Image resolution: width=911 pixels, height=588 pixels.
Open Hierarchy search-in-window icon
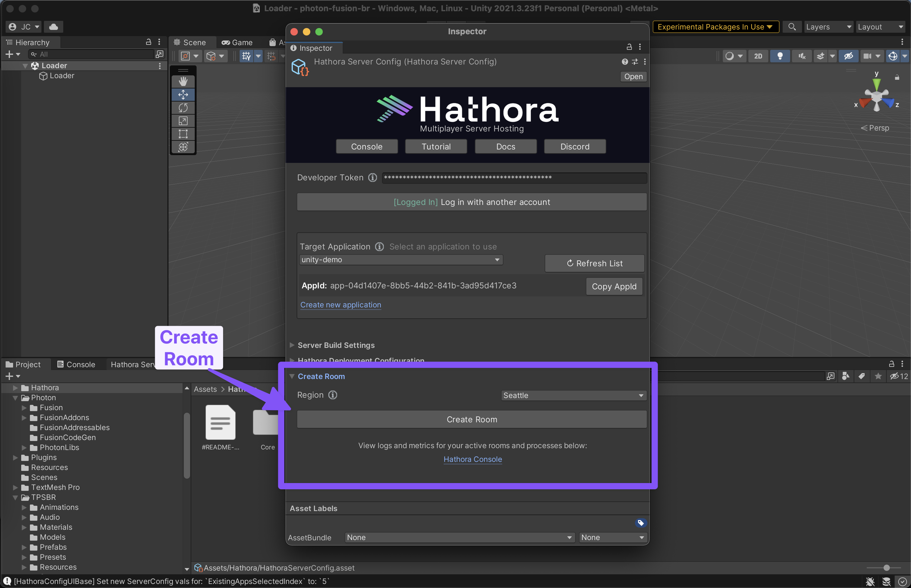pos(160,54)
